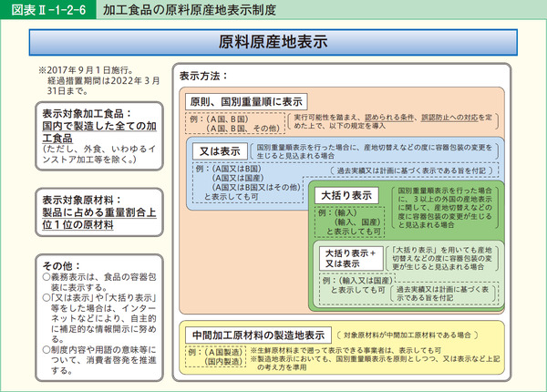Click underlined text 国内で製造した全ての加工食品
Screen dimensions: 547x392
99,131
